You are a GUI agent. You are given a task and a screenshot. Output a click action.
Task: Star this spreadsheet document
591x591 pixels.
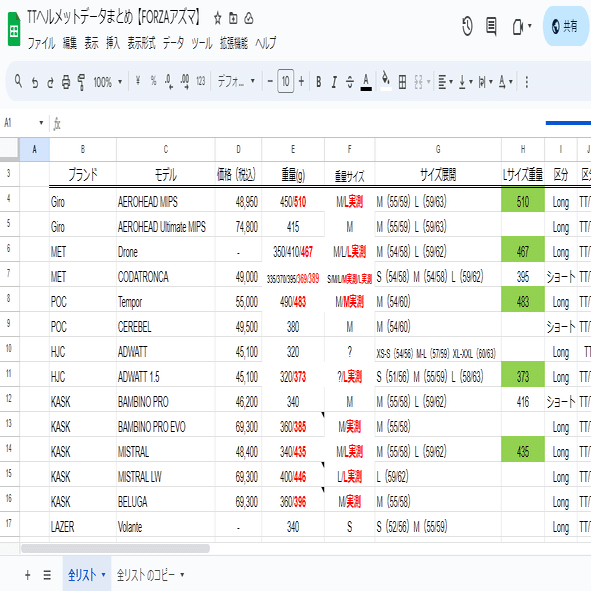217,18
